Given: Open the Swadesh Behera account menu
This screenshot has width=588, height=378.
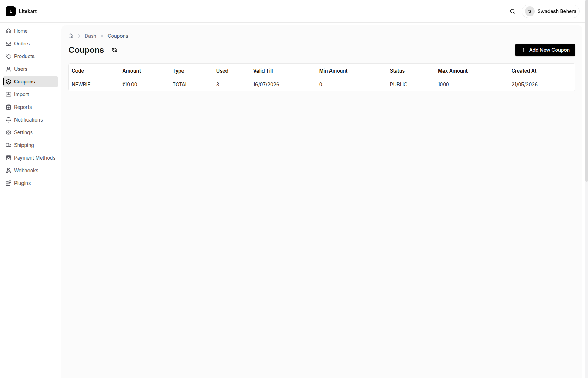Looking at the screenshot, I should (551, 11).
